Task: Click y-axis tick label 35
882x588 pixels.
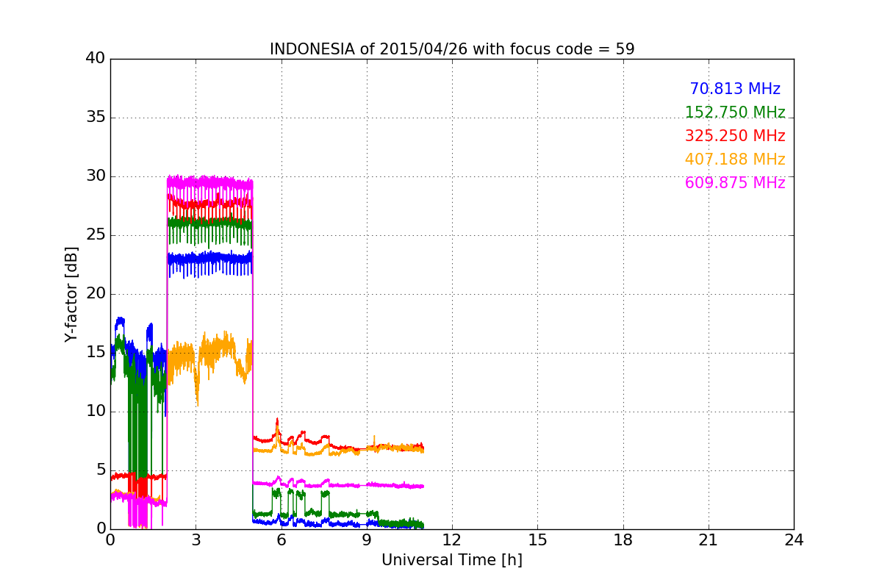Action: (96, 118)
